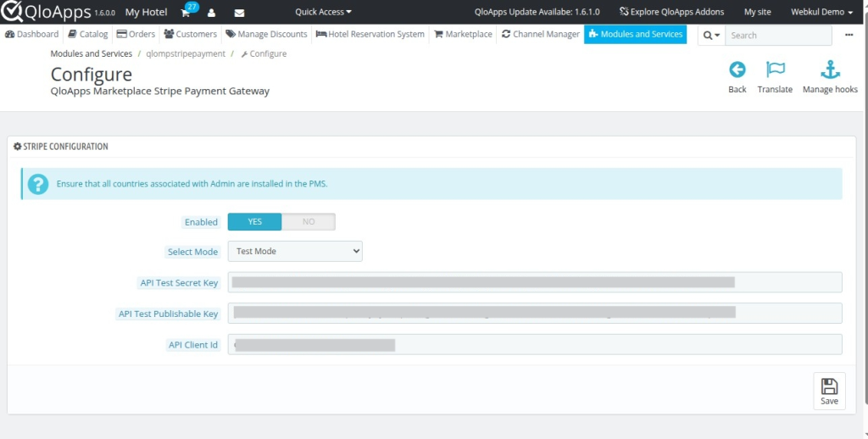Open Manage hooks anchor icon

point(830,69)
